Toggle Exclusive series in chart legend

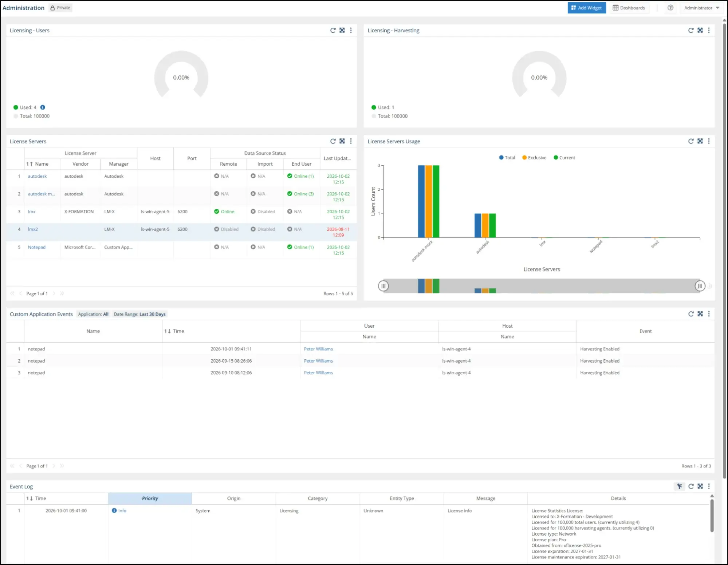534,158
